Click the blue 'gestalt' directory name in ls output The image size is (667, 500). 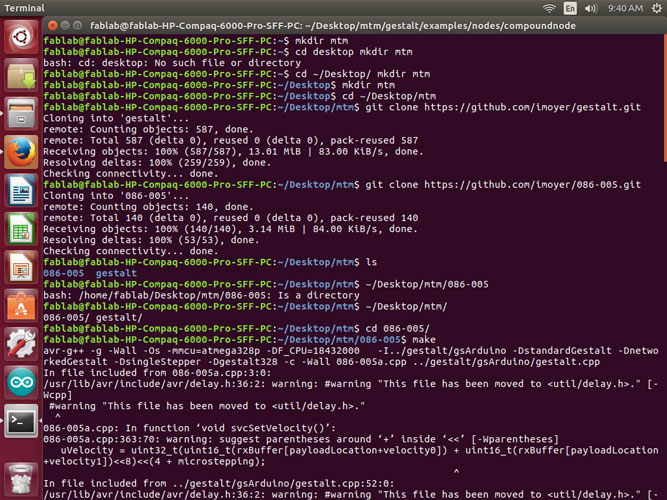click(116, 273)
